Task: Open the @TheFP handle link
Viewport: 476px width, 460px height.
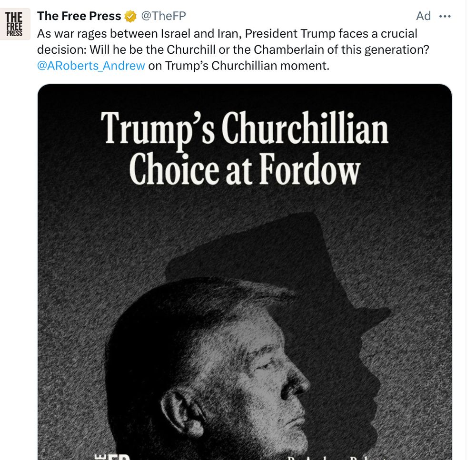Action: click(163, 16)
